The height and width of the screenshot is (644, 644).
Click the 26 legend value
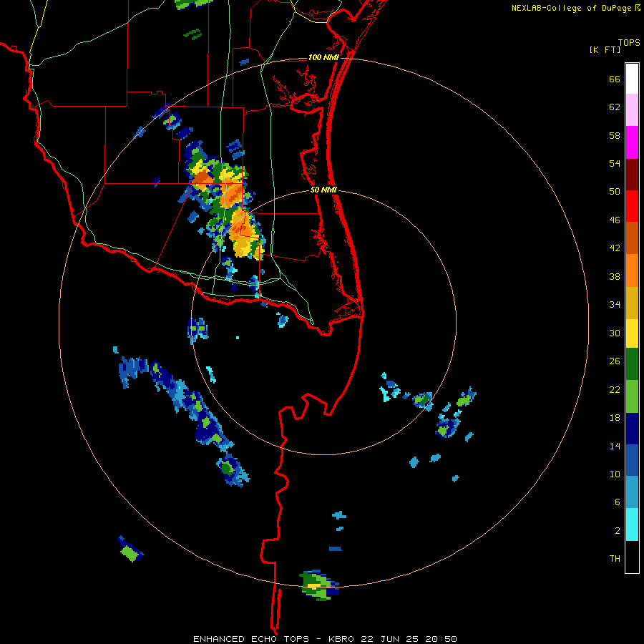pyautogui.click(x=615, y=361)
